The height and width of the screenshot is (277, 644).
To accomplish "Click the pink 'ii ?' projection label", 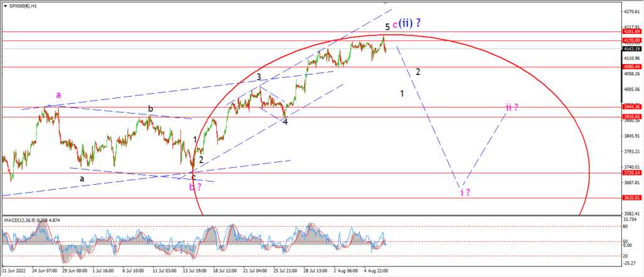I will click(512, 108).
